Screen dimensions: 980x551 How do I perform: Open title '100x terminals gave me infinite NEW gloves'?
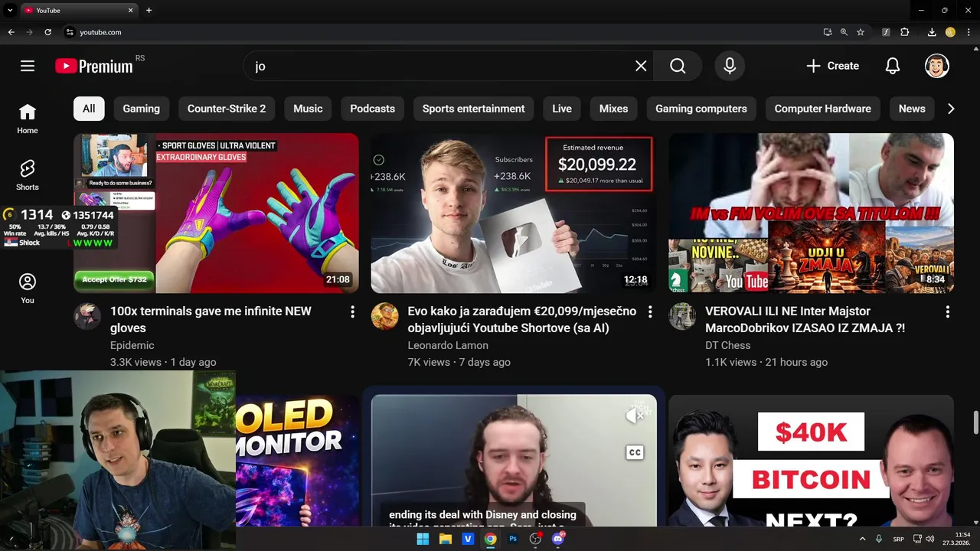coord(211,320)
